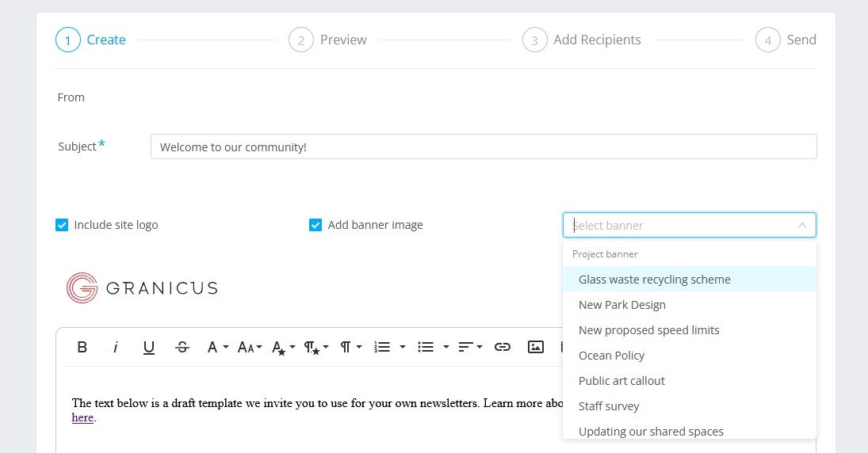
Task: Open the Font Size menu (double A icon)
Action: (249, 347)
